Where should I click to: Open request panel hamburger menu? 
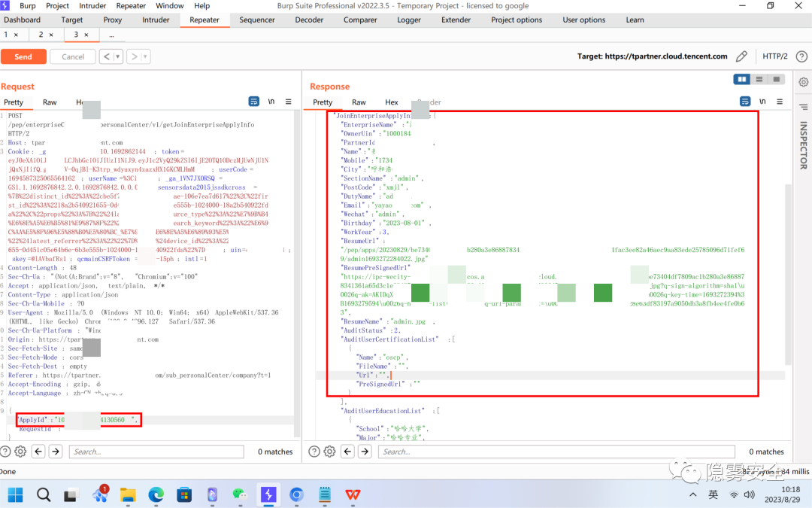(289, 102)
